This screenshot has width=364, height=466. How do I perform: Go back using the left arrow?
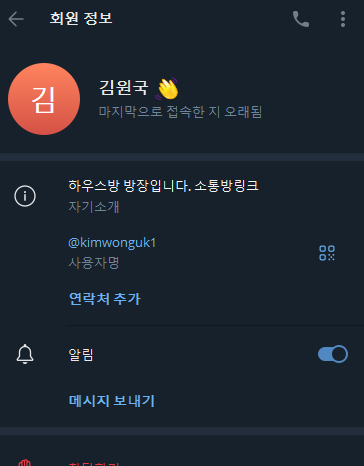[16, 19]
